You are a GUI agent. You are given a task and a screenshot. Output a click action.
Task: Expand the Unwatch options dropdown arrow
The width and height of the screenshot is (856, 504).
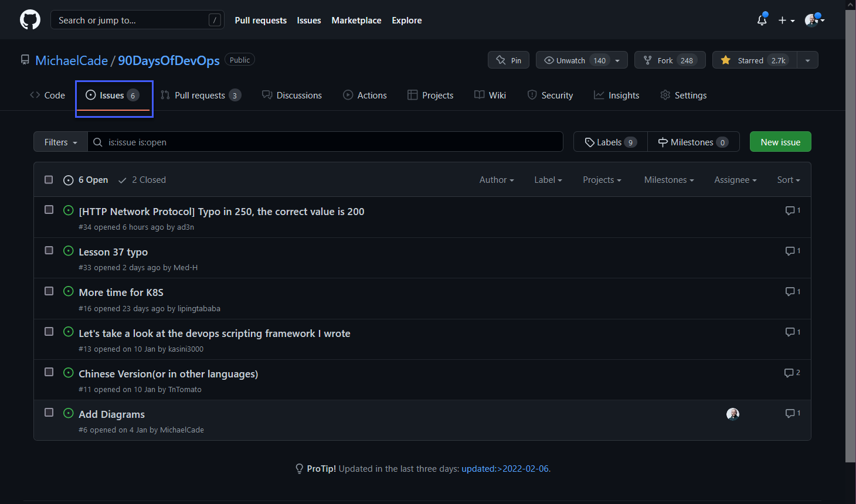point(617,59)
